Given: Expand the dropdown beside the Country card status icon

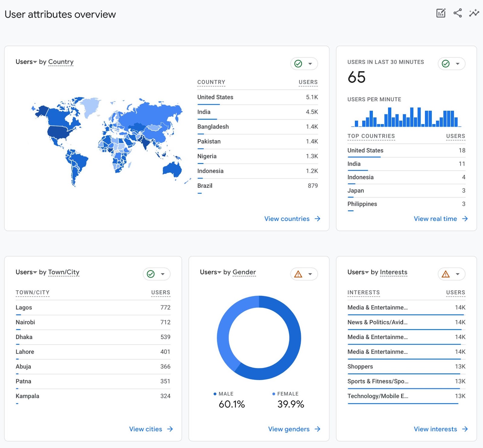Looking at the screenshot, I should 310,63.
